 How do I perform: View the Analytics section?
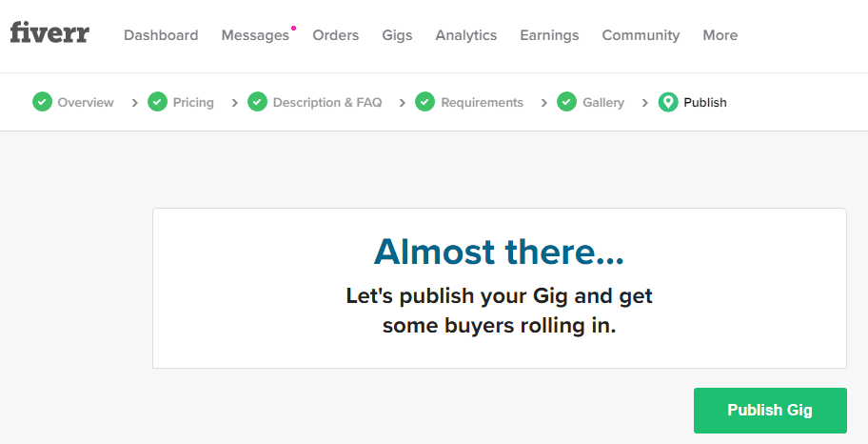click(x=466, y=35)
